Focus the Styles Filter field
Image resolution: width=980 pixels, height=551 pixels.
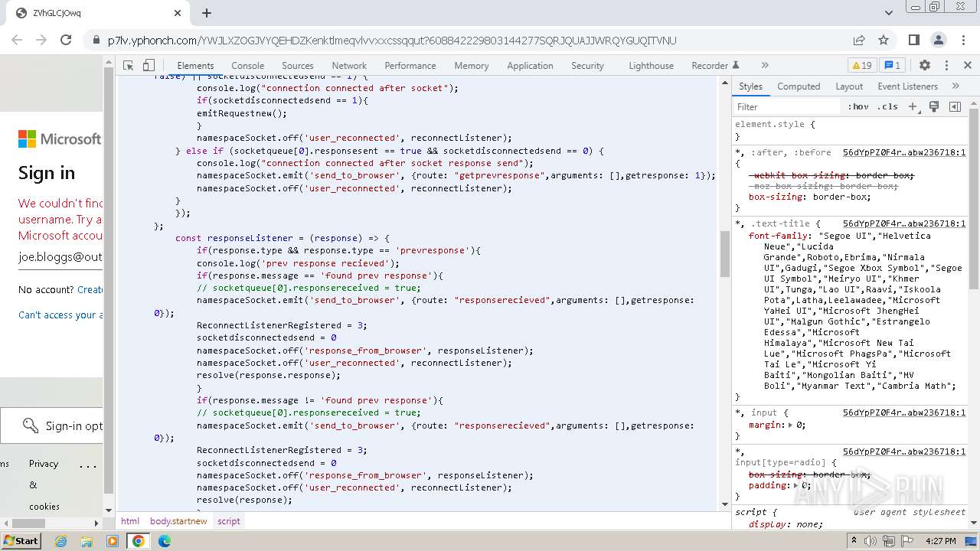tap(787, 107)
